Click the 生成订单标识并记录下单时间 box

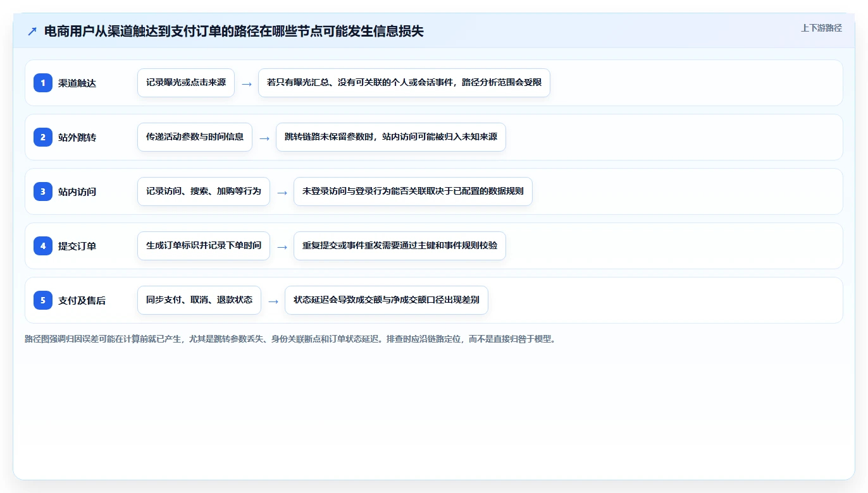pyautogui.click(x=204, y=246)
